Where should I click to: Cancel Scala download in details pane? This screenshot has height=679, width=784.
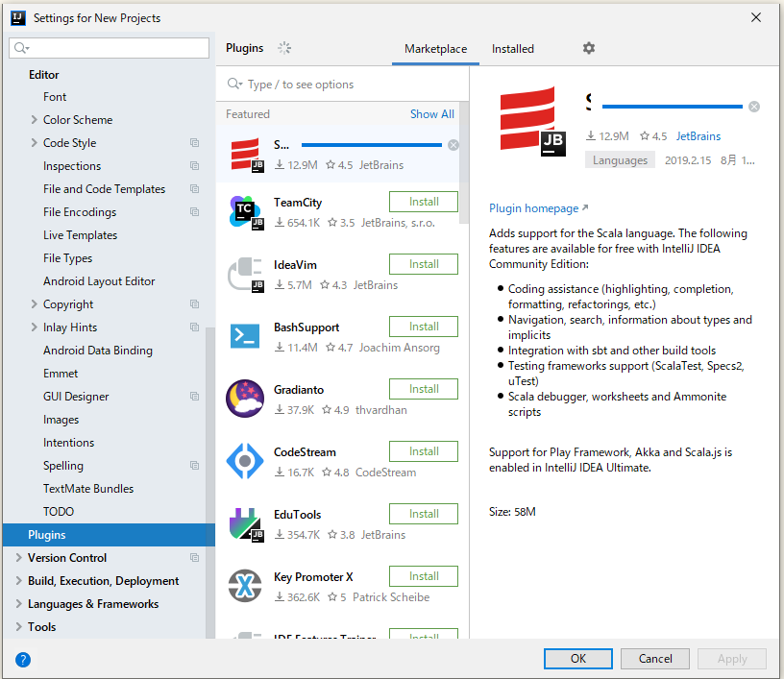pyautogui.click(x=754, y=107)
